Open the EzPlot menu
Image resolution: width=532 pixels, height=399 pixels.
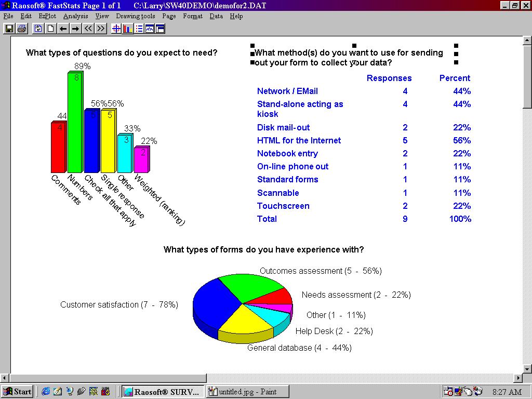[47, 16]
